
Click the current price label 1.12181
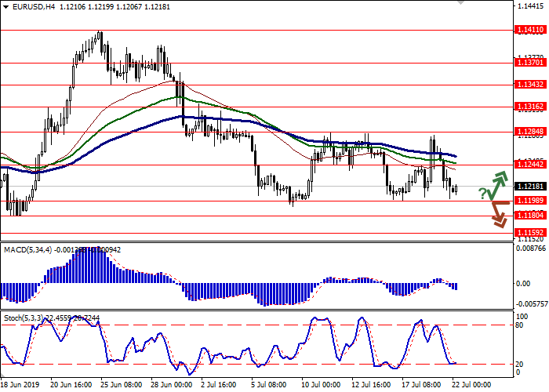tap(531, 187)
